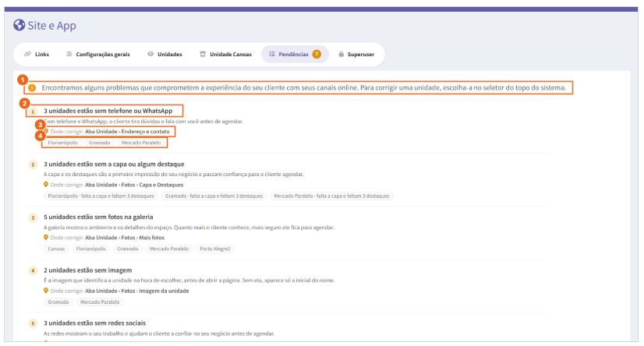Switch to Configurações gerais tab
The width and height of the screenshot is (644, 346).
tap(98, 55)
